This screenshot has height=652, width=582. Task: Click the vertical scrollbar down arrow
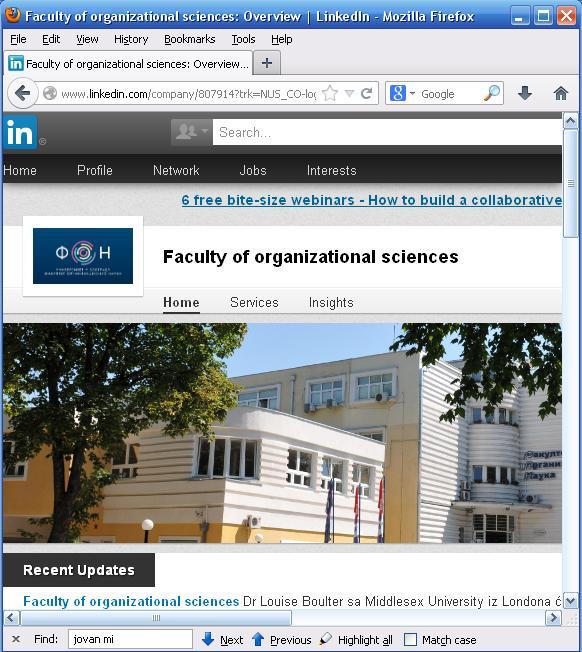[x=570, y=600]
